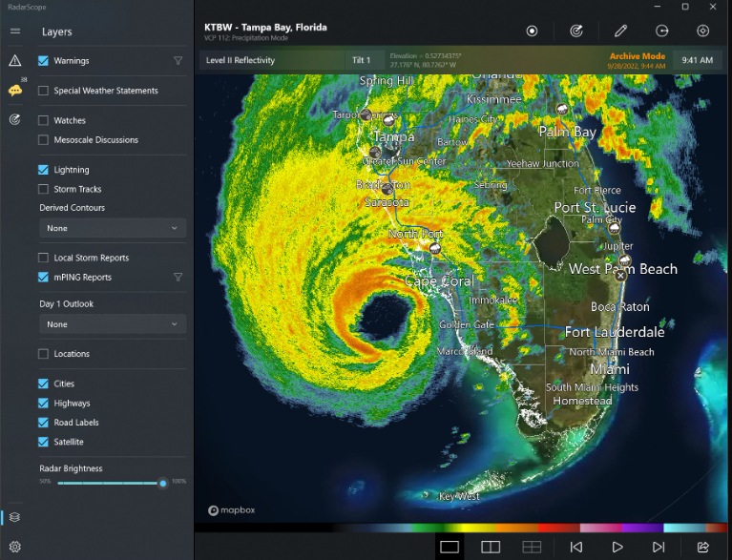Enable Local Storm Reports checkbox
The image size is (732, 560).
pyautogui.click(x=43, y=258)
